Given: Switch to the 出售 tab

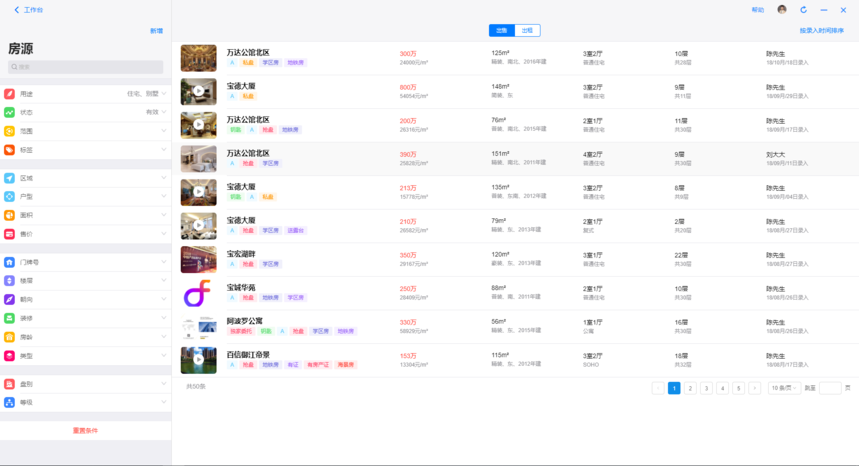Looking at the screenshot, I should 502,31.
